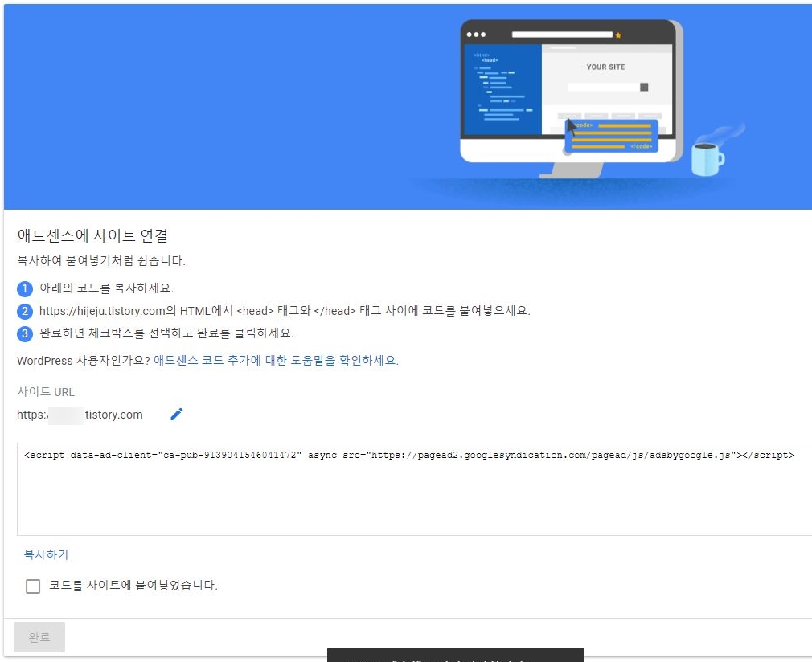
Task: Check the code pasted to site checkbox
Action: pyautogui.click(x=33, y=586)
